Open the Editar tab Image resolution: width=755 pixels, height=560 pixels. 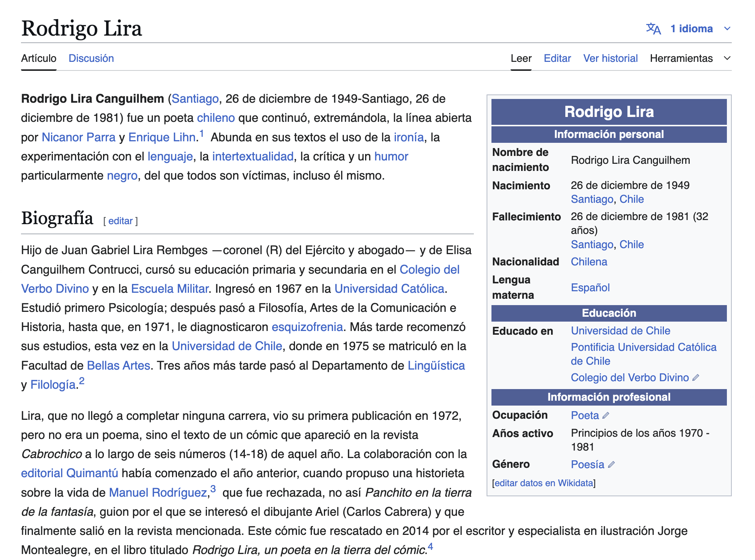[x=557, y=58]
